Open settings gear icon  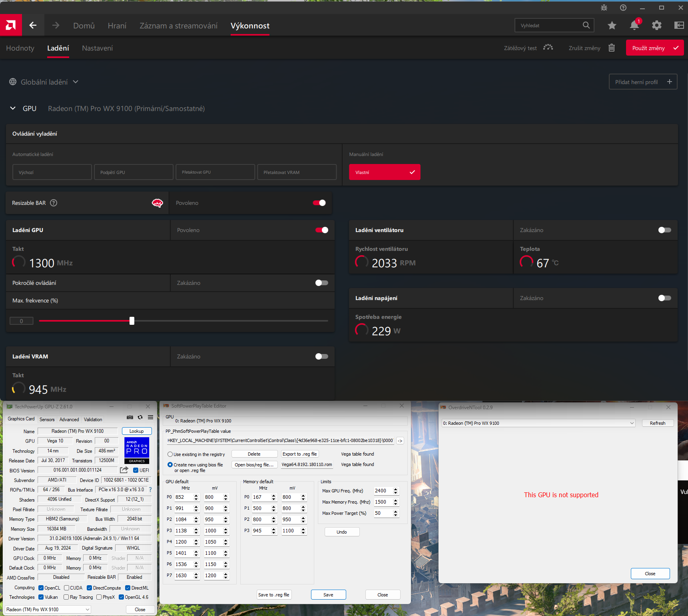(657, 26)
